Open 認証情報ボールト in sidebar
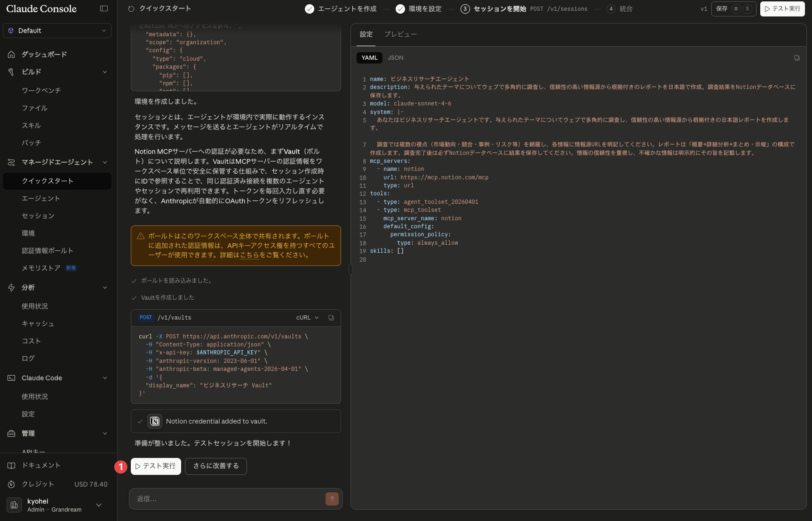This screenshot has height=521, width=812. pos(47,251)
